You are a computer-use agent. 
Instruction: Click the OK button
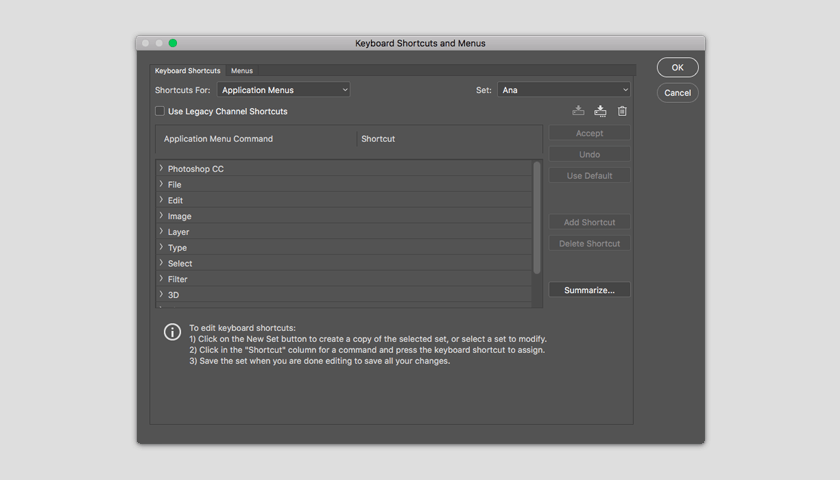(x=677, y=68)
